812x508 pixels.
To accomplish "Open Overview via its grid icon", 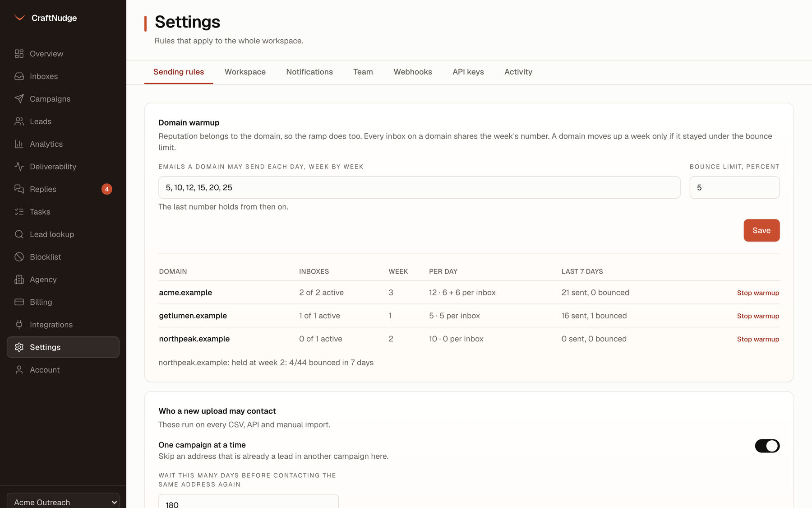I will (19, 54).
